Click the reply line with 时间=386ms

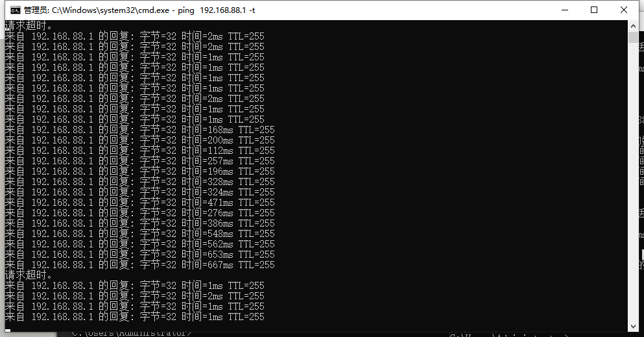139,223
